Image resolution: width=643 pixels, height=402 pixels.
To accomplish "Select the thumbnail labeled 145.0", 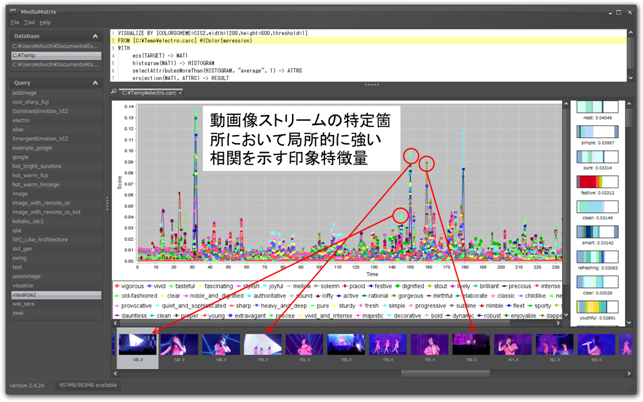I will 137,345.
